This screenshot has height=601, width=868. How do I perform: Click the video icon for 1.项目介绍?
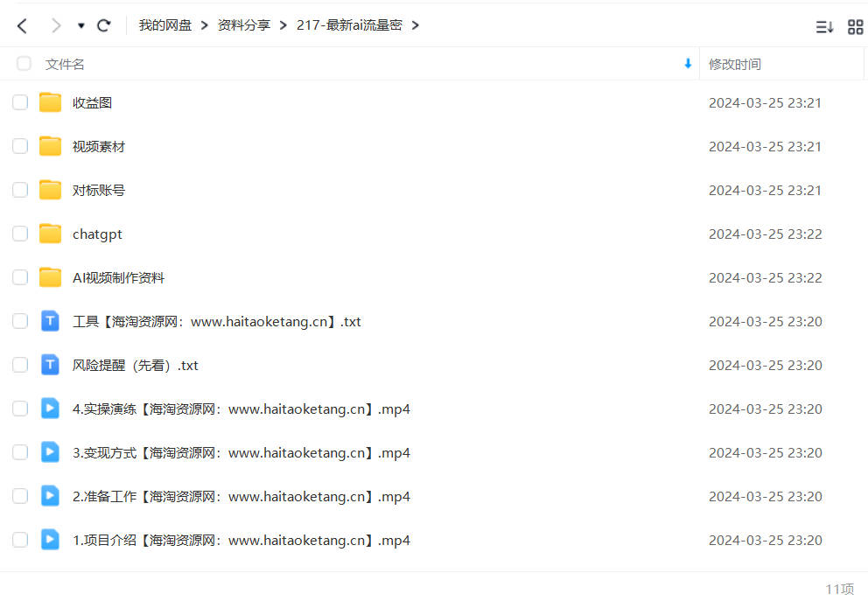(50, 540)
